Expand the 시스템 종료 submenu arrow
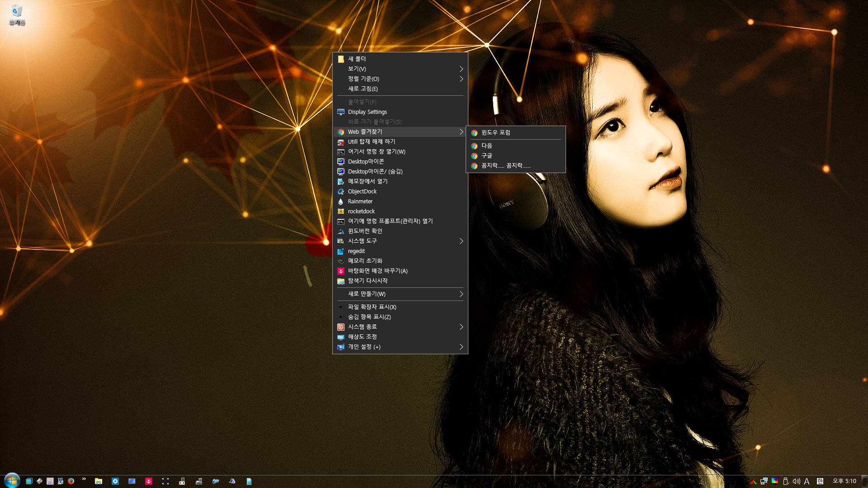Viewport: 868px width, 488px height. point(461,327)
